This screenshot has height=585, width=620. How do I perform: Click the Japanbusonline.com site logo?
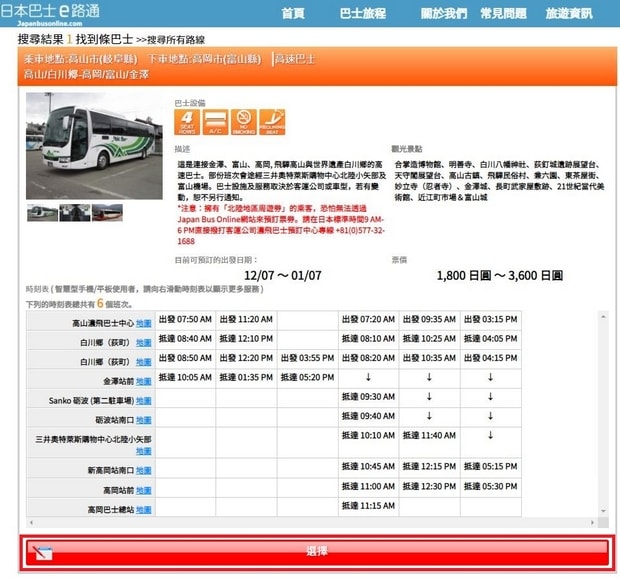pyautogui.click(x=50, y=13)
